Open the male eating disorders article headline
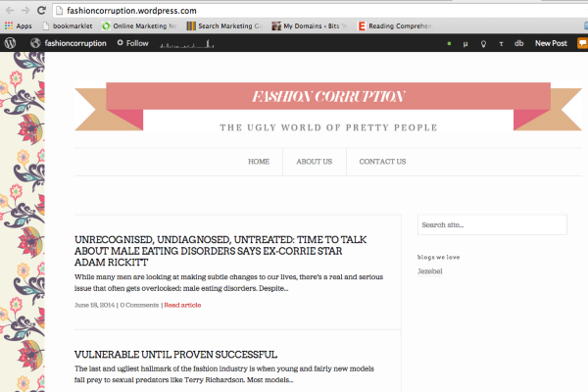588x392 pixels. coord(220,251)
